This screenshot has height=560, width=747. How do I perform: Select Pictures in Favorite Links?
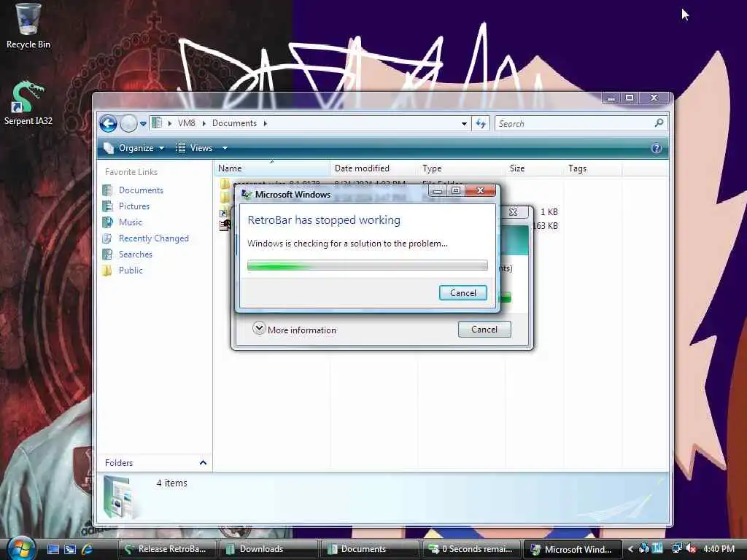coord(134,206)
